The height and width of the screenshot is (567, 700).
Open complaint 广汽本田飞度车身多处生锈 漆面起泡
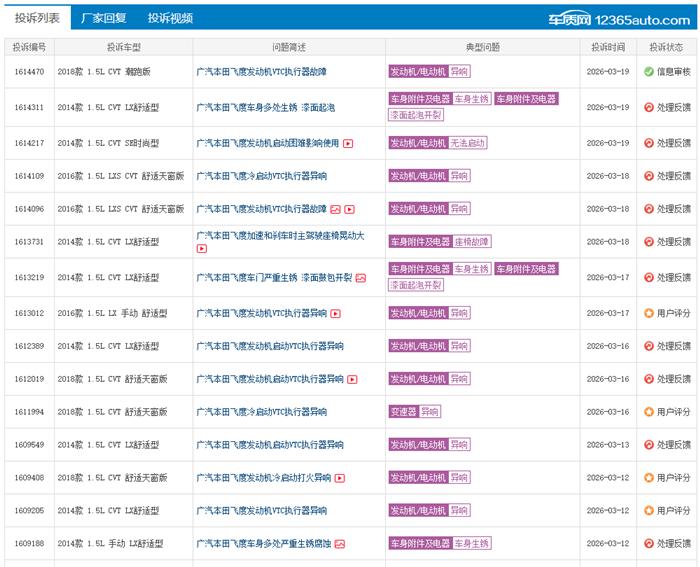click(x=265, y=107)
